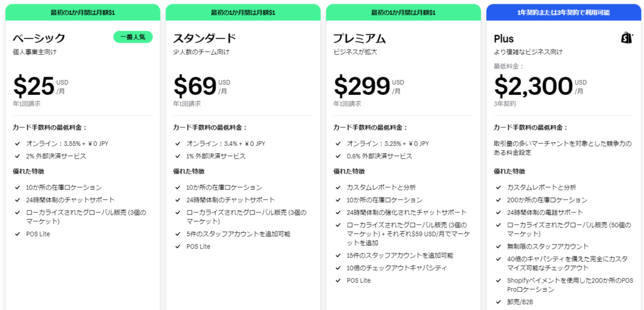Image resolution: width=644 pixels, height=310 pixels.
Task: Click the $25 price on ベーシック plan
Action: point(34,86)
